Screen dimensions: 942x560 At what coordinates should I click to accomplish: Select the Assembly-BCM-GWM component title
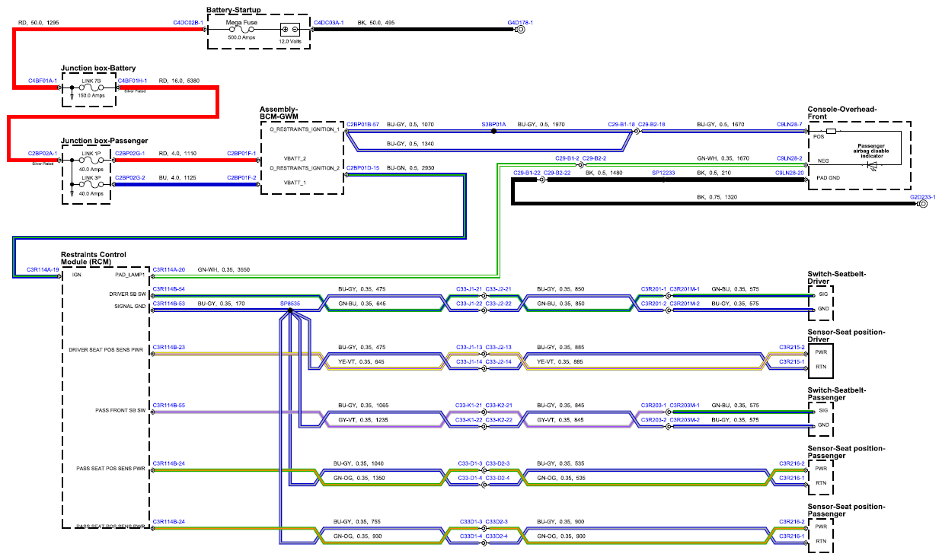(279, 113)
